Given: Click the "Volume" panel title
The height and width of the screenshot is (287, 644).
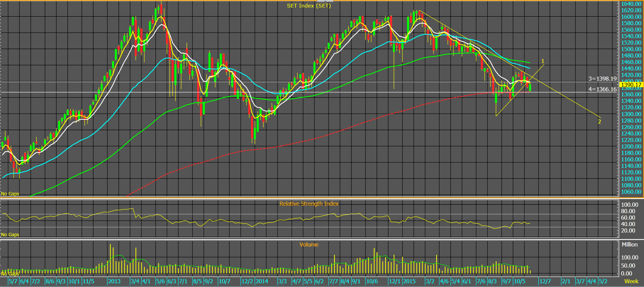Looking at the screenshot, I should [x=309, y=244].
